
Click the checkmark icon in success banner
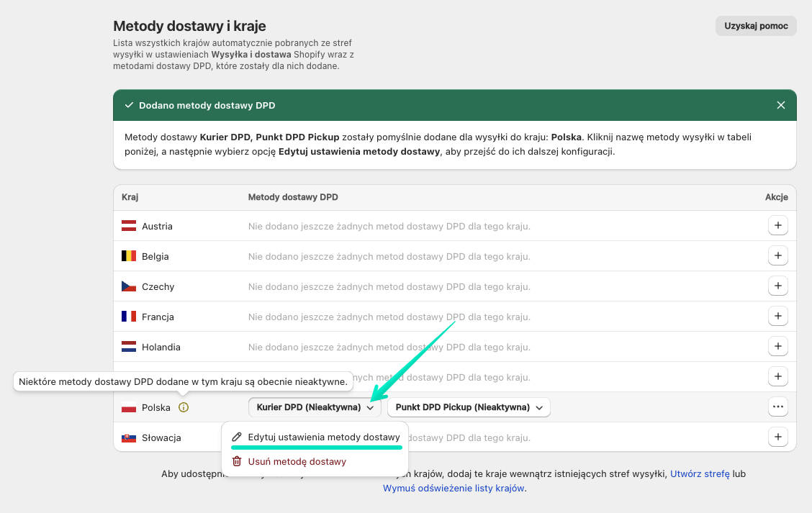pyautogui.click(x=129, y=105)
